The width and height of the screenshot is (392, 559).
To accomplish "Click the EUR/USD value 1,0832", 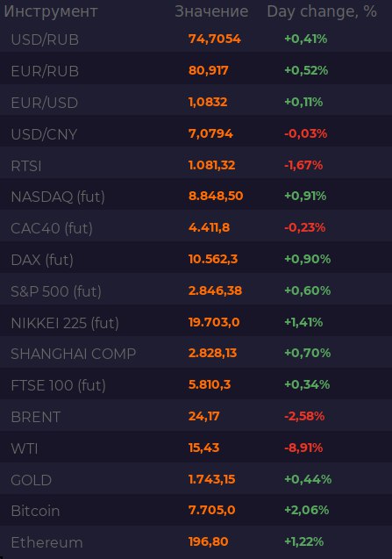I will 208,102.
